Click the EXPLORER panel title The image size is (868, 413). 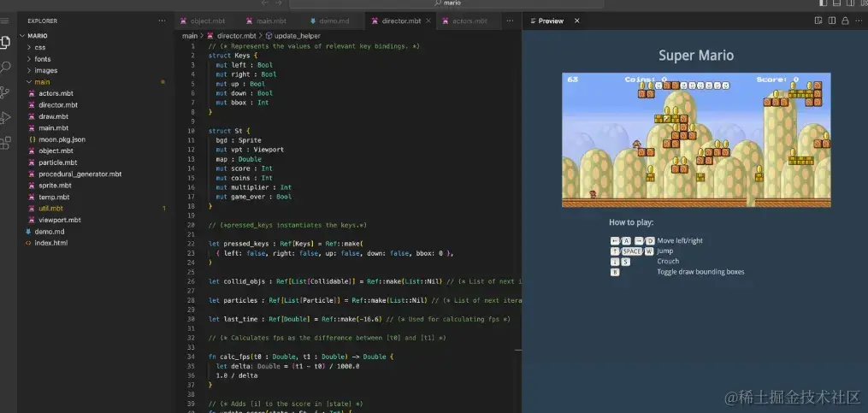(x=42, y=21)
